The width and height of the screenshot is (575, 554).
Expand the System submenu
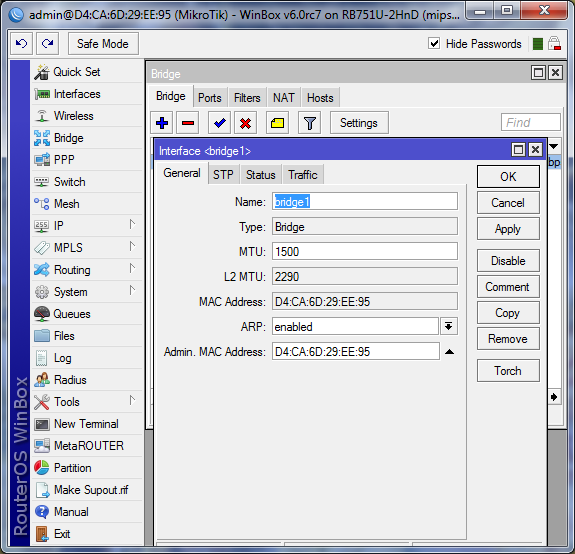tap(87, 292)
